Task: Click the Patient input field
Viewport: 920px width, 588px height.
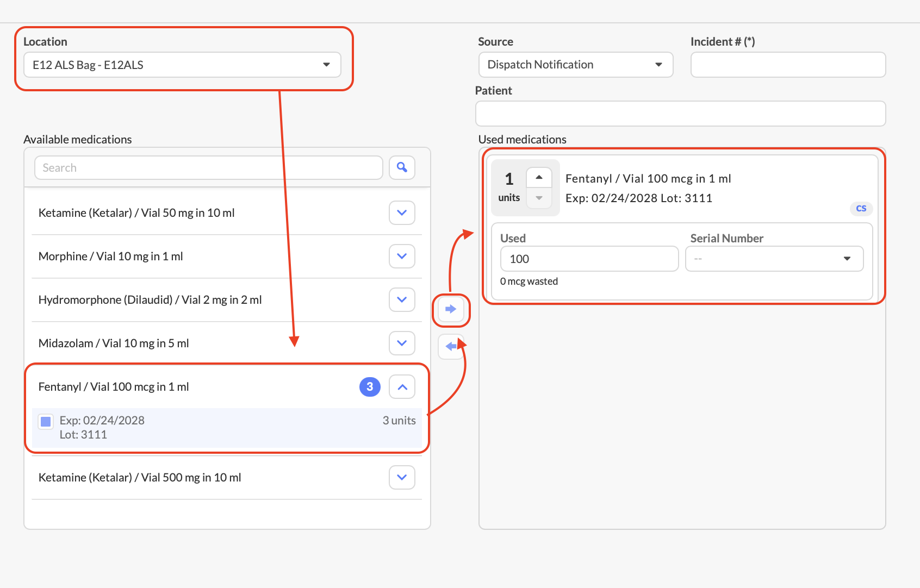Action: [680, 114]
